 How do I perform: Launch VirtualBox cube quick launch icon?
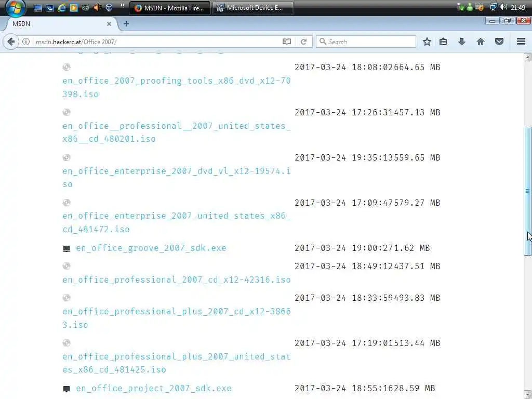click(109, 8)
